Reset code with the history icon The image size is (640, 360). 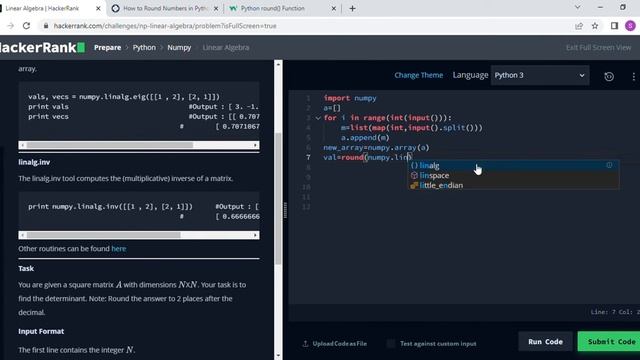pyautogui.click(x=609, y=76)
